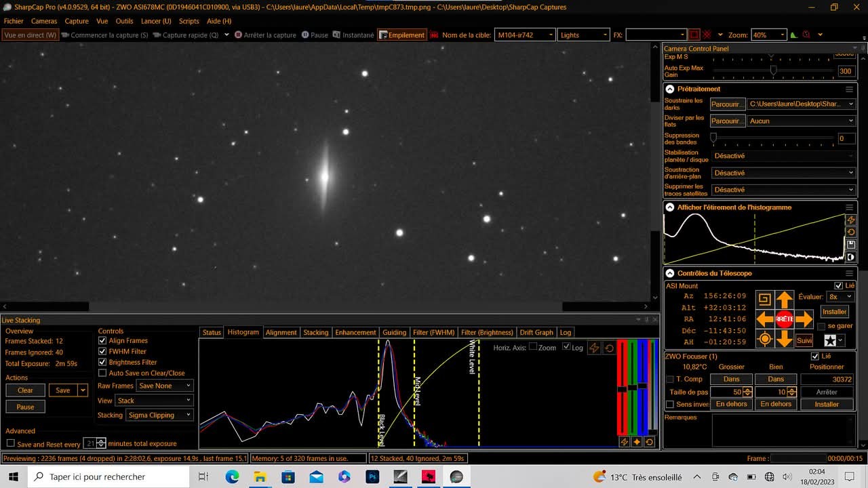Toggle the half-circle contrast icon in histogram panel

coord(851,258)
